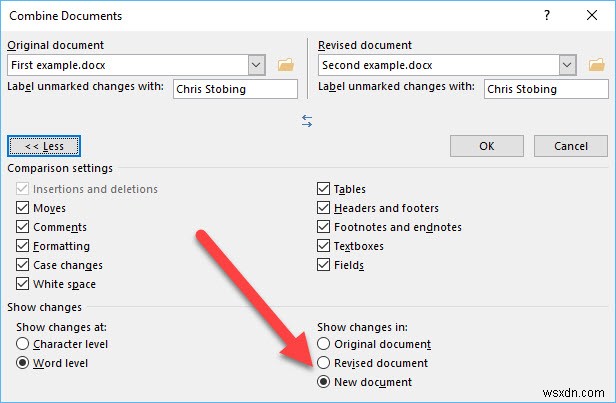The image size is (616, 403).
Task: Disable the Headers and footers option
Action: [324, 208]
